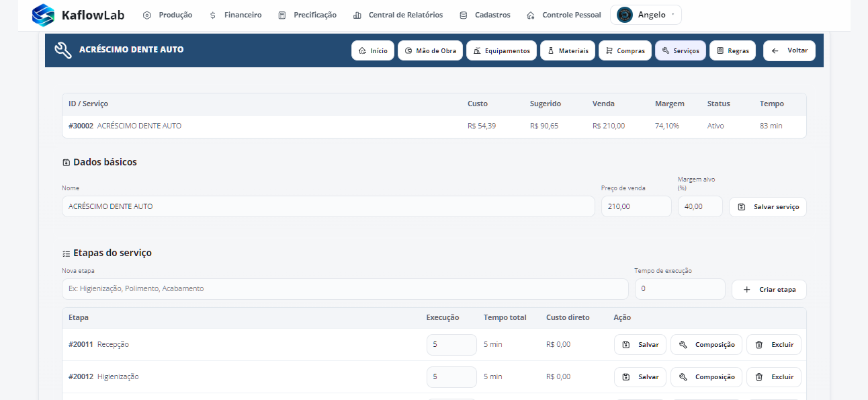Open the Precificação menu
Image resolution: width=868 pixels, height=400 pixels.
pos(307,15)
